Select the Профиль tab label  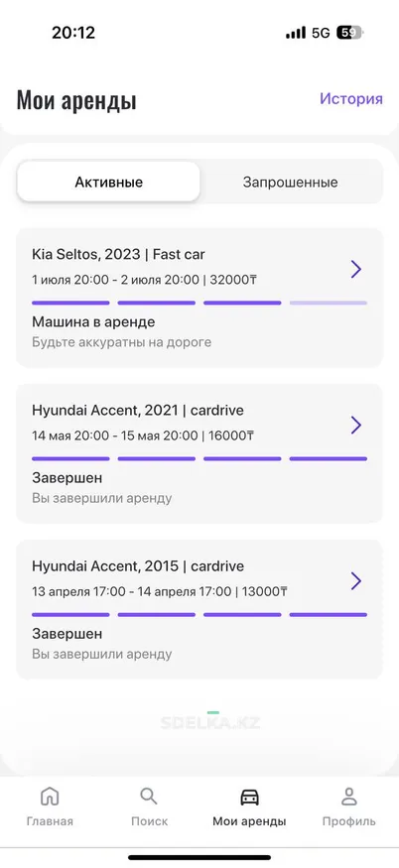pyautogui.click(x=349, y=821)
